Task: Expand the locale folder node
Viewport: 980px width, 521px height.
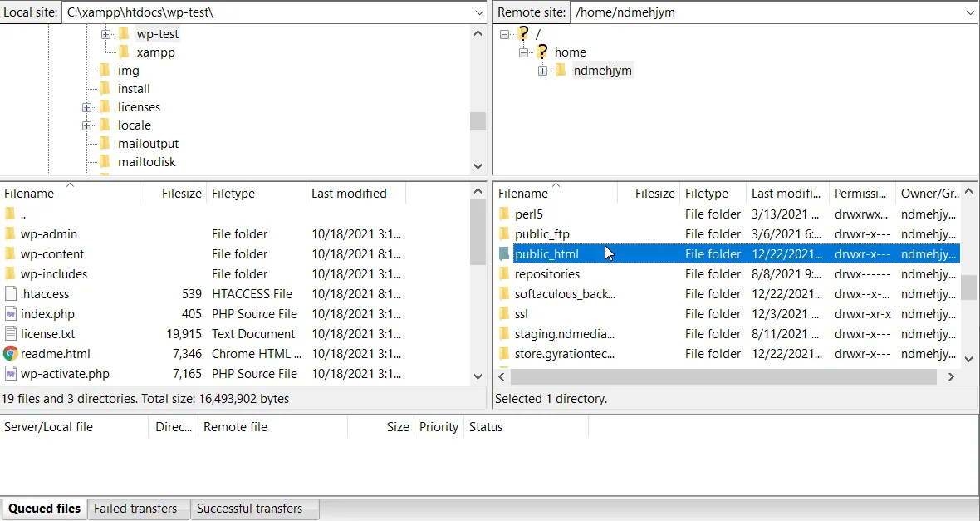Action: [87, 125]
